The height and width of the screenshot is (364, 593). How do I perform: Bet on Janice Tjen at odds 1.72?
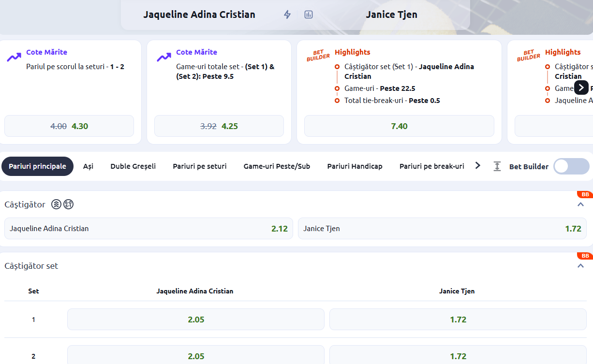pyautogui.click(x=442, y=228)
